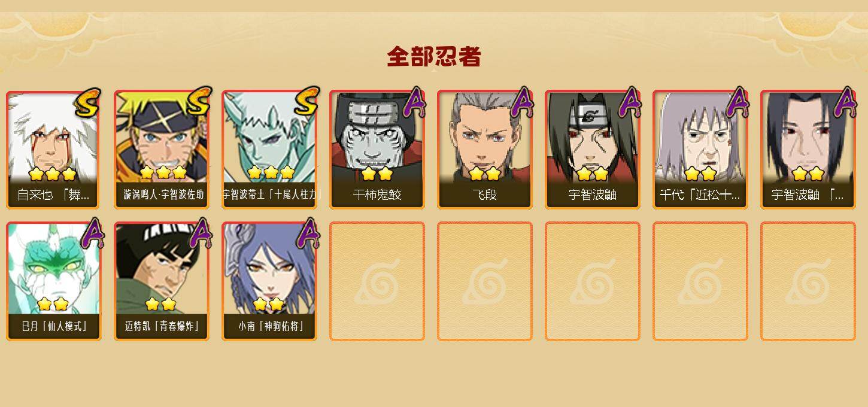The image size is (868, 407).
Task: Click the A rank badge on 干柿鬼鲛
Action: [414, 102]
